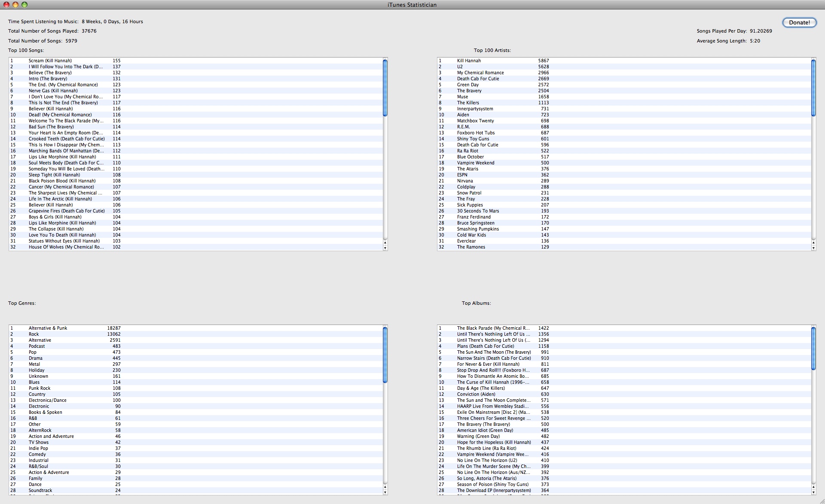Select artist row Nirvana
The width and height of the screenshot is (825, 504).
click(x=624, y=181)
